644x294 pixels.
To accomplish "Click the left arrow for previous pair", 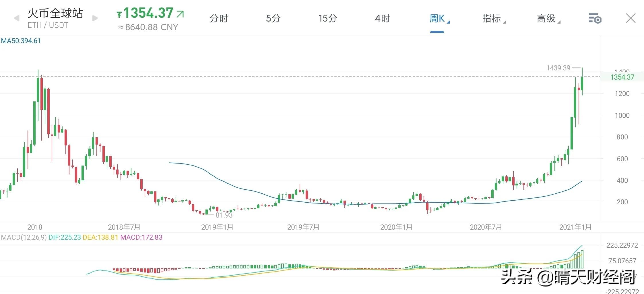I will pos(17,18).
